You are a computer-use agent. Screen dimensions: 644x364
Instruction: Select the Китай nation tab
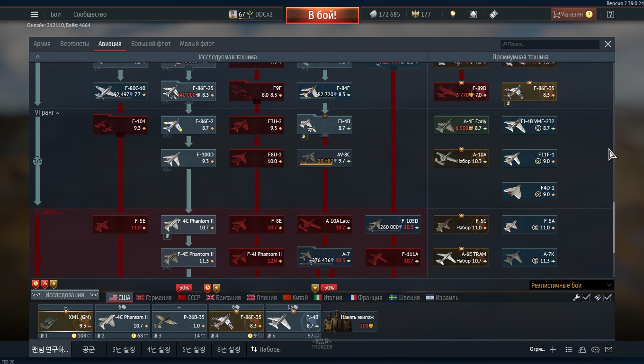tap(295, 298)
